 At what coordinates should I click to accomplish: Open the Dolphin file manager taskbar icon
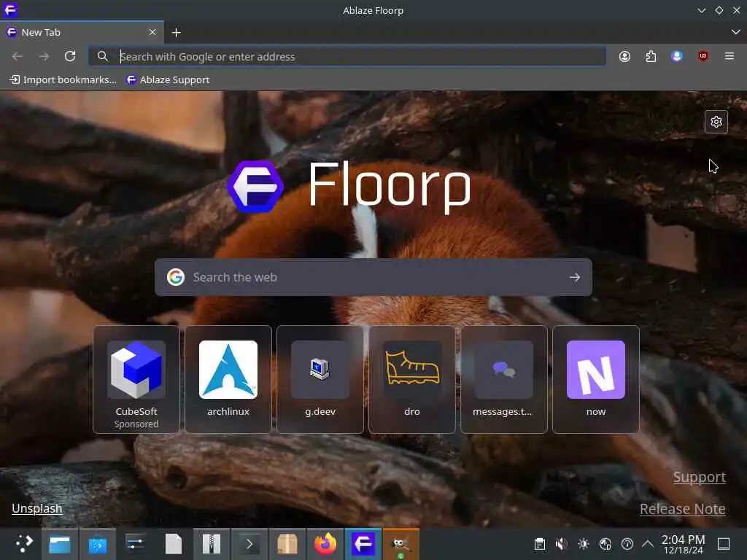click(x=60, y=544)
